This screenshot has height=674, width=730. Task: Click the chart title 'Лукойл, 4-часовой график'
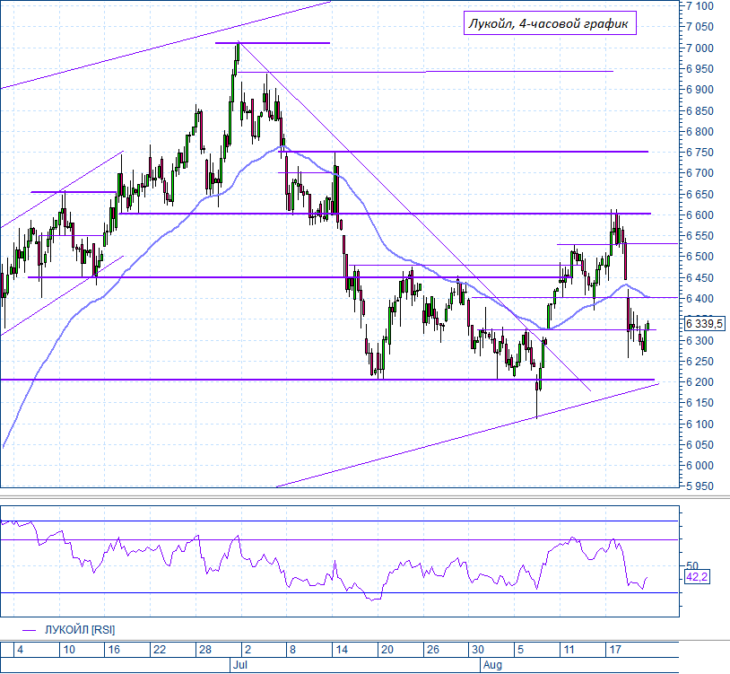(549, 23)
